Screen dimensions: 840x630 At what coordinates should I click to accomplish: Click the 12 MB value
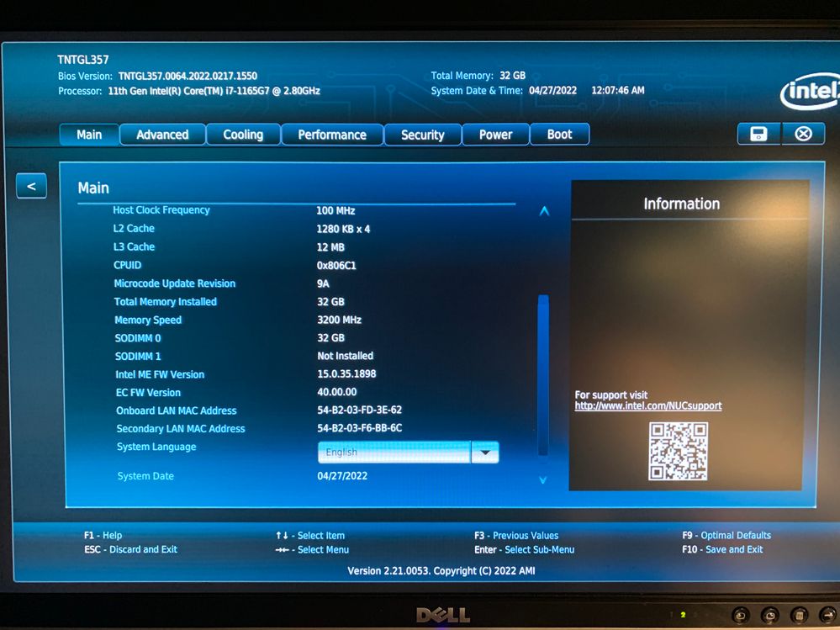[x=330, y=247]
